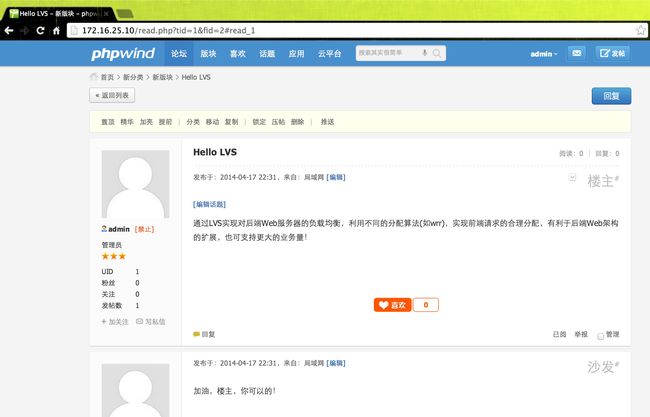Click Hello LVS in breadcrumb
The image size is (650, 417).
[x=196, y=77]
